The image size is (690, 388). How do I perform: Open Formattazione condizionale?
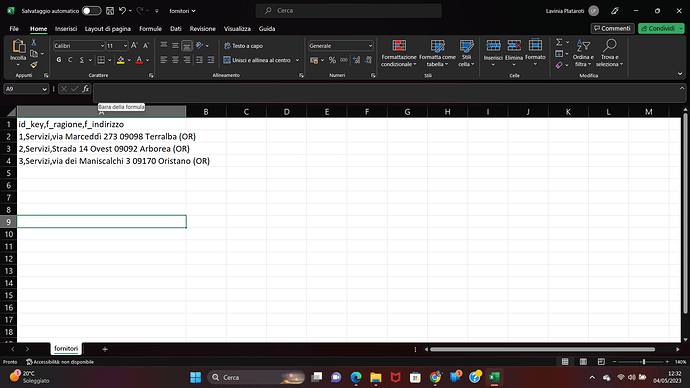tap(399, 53)
